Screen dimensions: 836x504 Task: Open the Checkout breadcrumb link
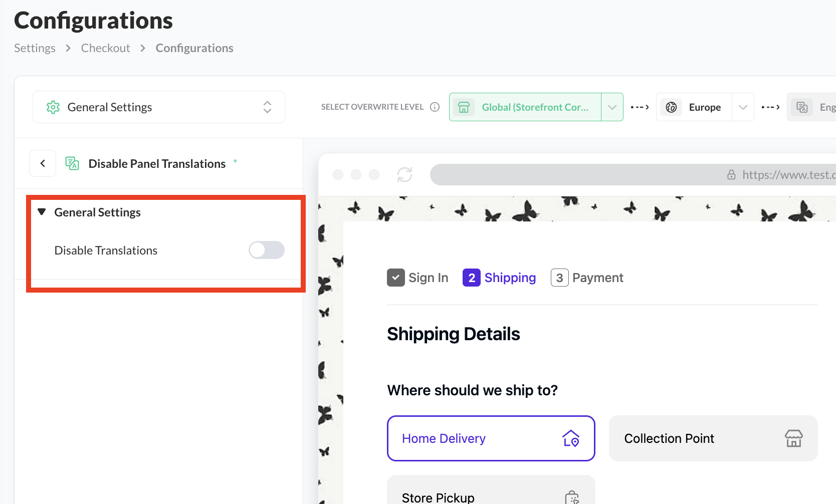(x=105, y=48)
